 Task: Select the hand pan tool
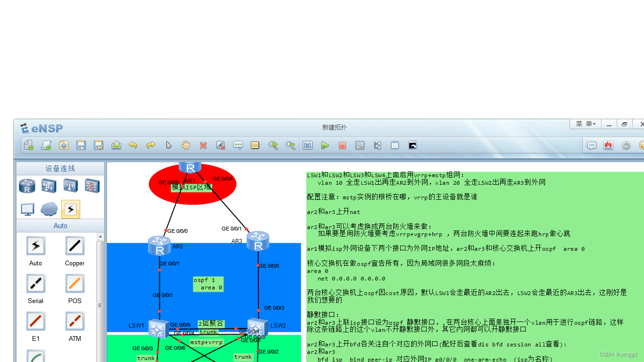point(186,145)
